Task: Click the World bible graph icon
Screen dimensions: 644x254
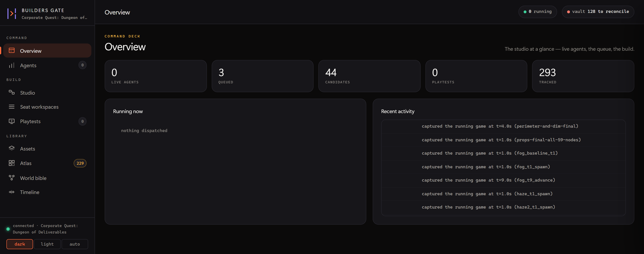Action: (x=12, y=178)
